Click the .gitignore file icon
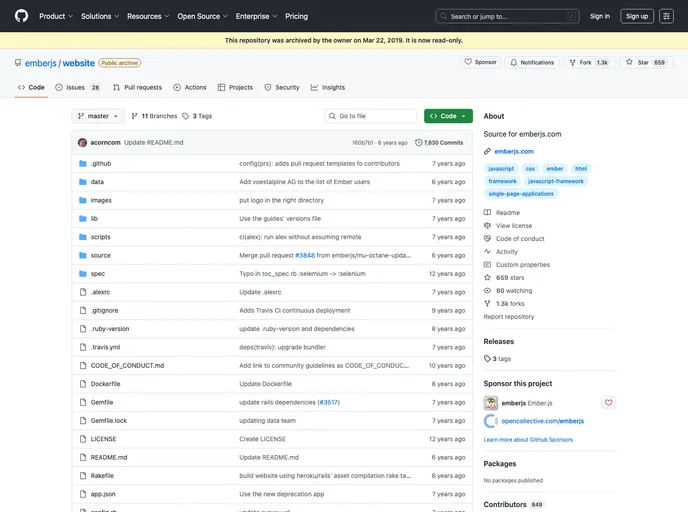 82,311
